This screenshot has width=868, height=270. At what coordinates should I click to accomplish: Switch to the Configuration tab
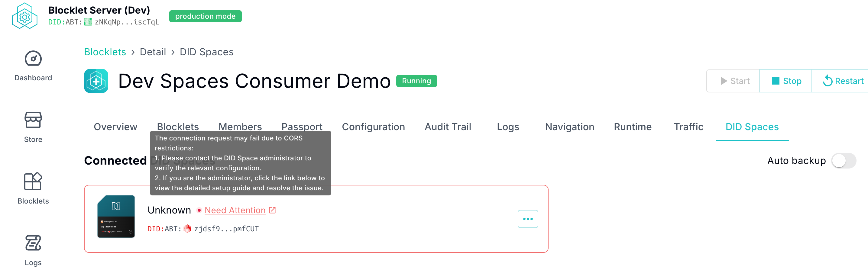373,127
